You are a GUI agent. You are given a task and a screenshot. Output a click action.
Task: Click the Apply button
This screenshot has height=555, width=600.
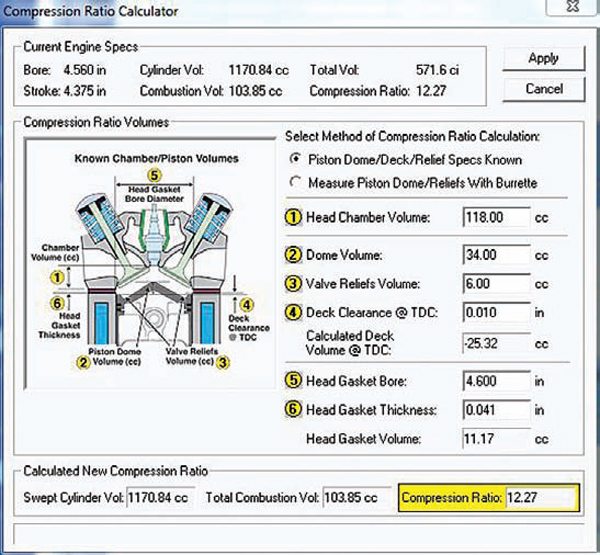coord(544,59)
